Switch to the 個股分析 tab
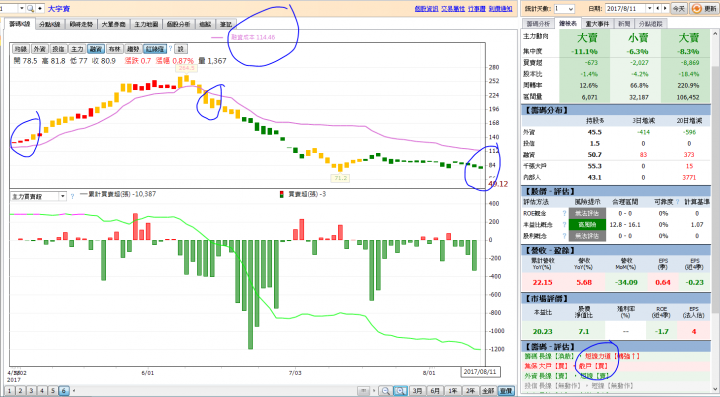The height and width of the screenshot is (397, 720). point(178,24)
